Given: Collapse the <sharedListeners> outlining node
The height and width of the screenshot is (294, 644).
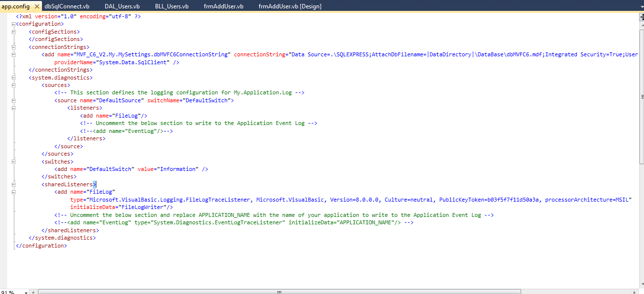Looking at the screenshot, I should 14,184.
